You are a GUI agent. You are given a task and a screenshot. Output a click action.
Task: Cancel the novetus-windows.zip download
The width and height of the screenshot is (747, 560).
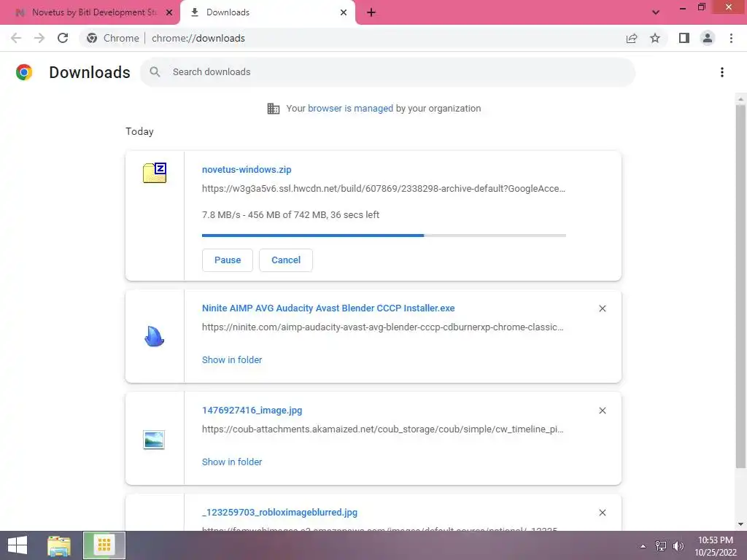pos(286,260)
